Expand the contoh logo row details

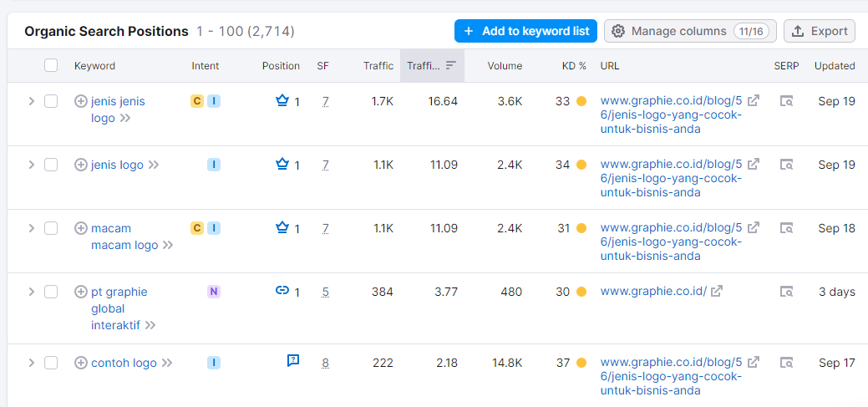32,364
